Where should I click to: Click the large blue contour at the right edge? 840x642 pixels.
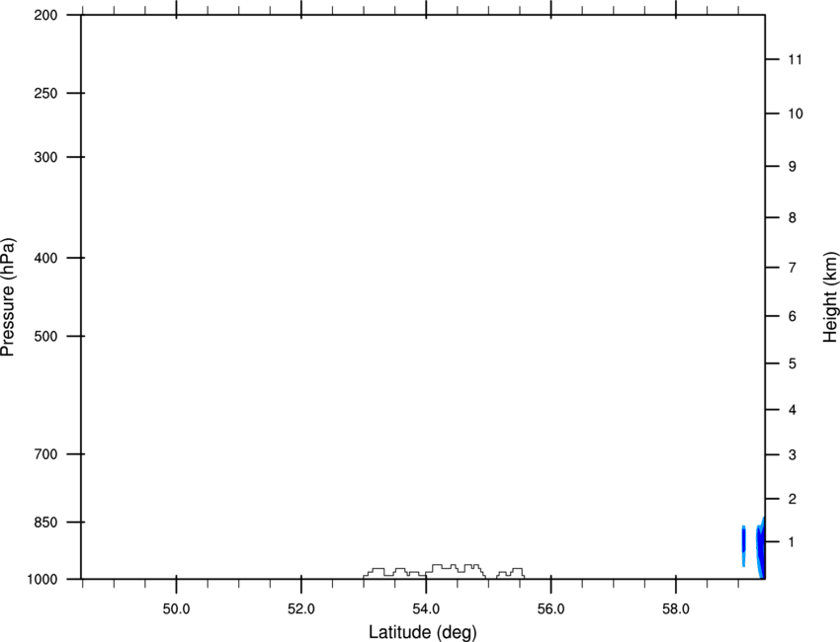761,549
